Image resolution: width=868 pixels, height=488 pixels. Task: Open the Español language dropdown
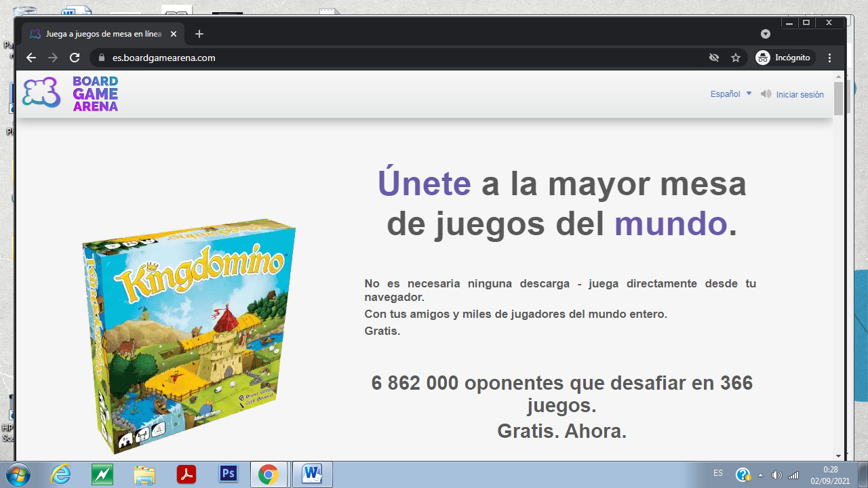(x=731, y=94)
